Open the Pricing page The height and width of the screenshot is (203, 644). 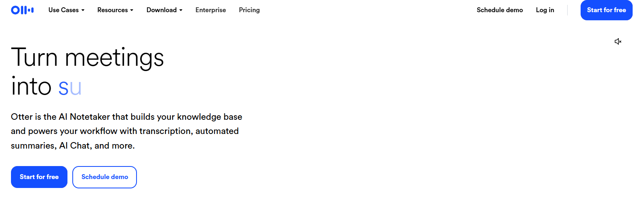coord(249,10)
